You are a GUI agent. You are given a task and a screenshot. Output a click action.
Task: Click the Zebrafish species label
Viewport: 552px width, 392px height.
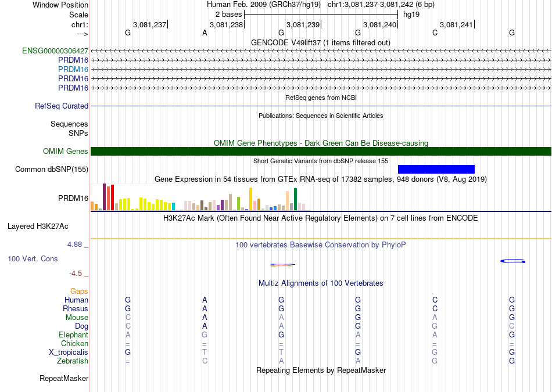[73, 361]
